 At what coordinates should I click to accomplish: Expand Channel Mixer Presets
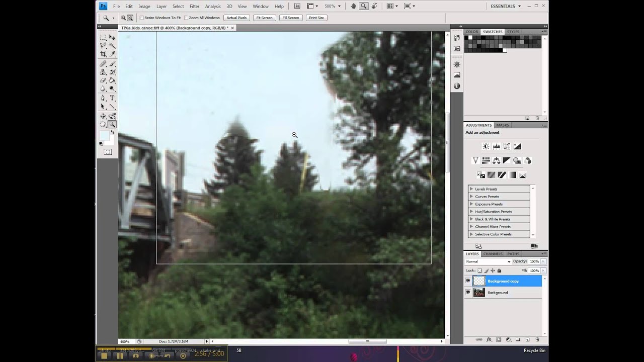(471, 227)
